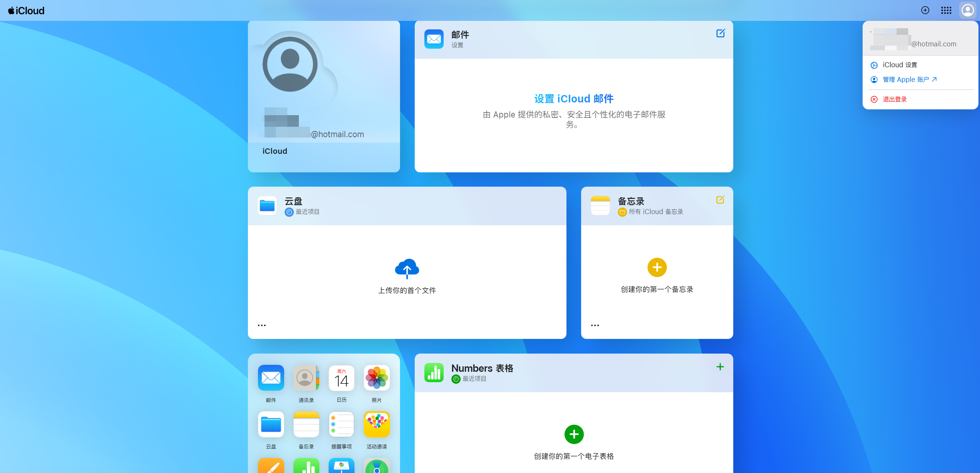Click yellow plus to create first note
This screenshot has height=473, width=980.
pyautogui.click(x=657, y=267)
